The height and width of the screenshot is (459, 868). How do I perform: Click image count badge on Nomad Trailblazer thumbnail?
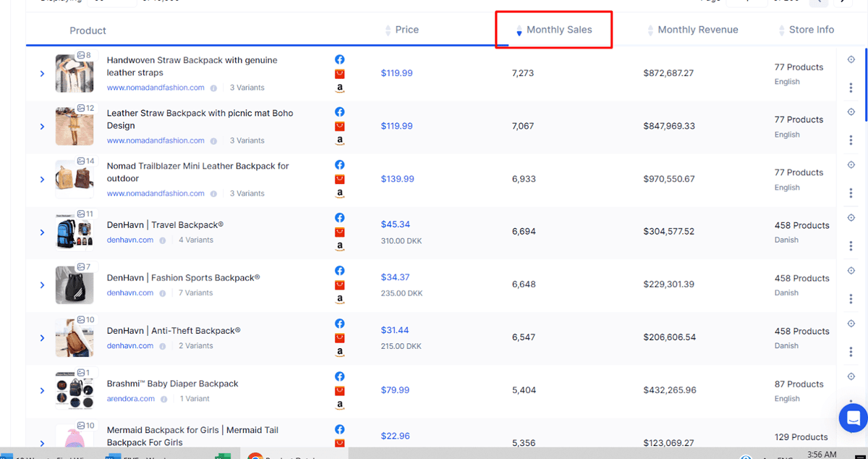pyautogui.click(x=85, y=161)
